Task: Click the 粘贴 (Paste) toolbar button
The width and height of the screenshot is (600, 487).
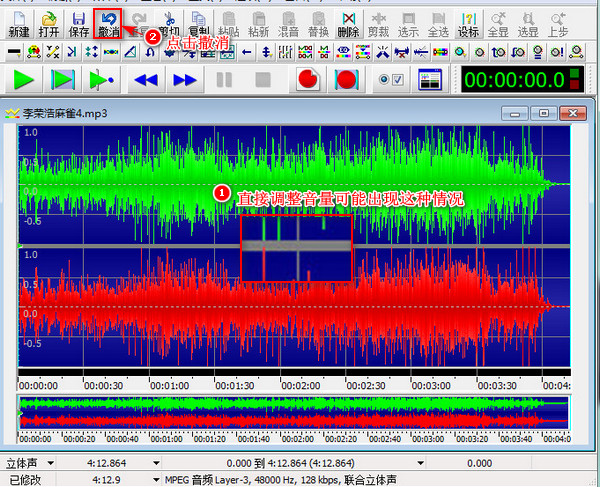Action: click(x=228, y=24)
